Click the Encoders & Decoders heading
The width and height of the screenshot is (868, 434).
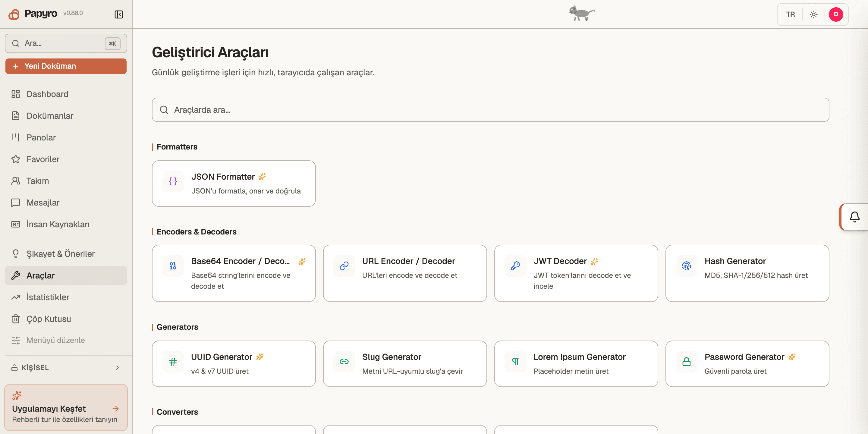click(197, 232)
